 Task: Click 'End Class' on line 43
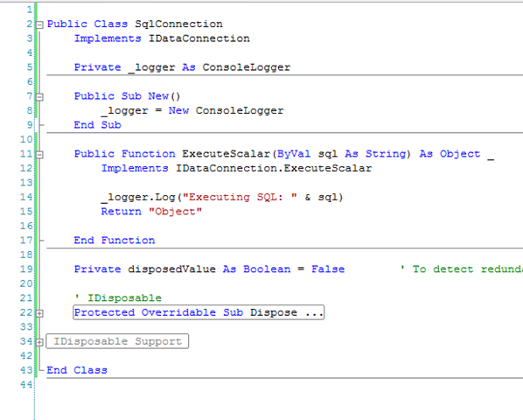[77, 370]
